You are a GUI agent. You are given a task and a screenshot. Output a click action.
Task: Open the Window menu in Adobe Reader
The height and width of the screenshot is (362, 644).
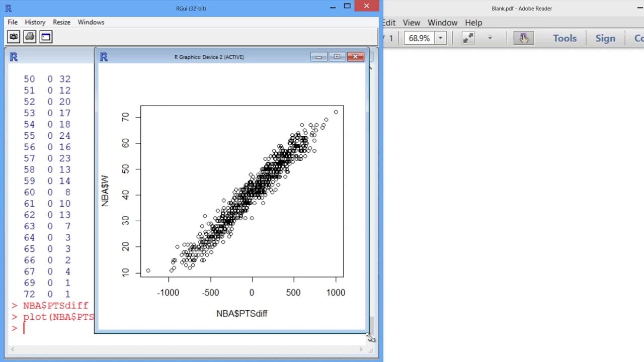pyautogui.click(x=442, y=23)
